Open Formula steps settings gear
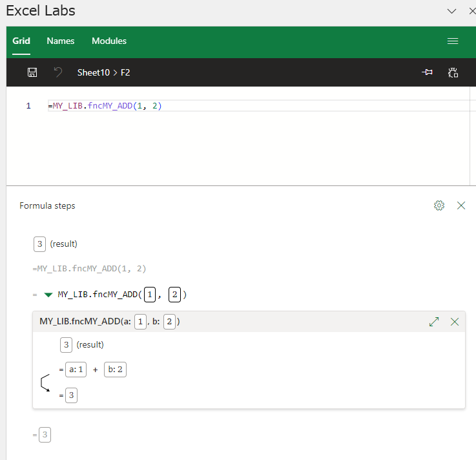This screenshot has width=476, height=460. coord(439,205)
